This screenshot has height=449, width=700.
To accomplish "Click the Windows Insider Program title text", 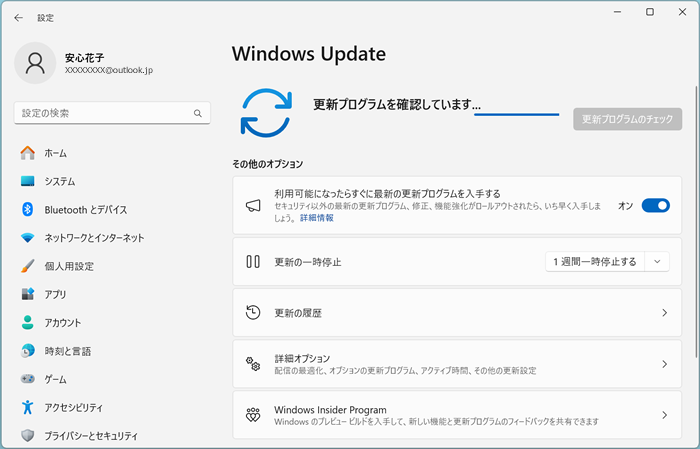I will coord(330,410).
